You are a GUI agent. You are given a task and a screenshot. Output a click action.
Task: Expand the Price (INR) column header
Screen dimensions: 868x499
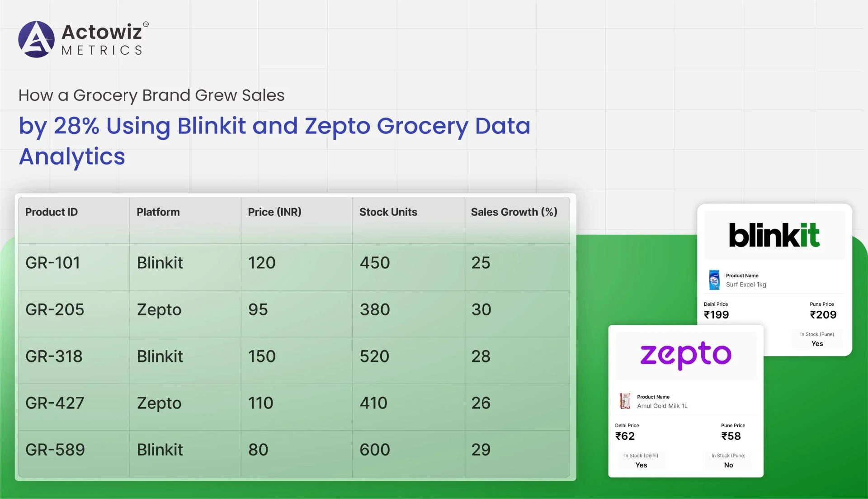click(x=275, y=212)
